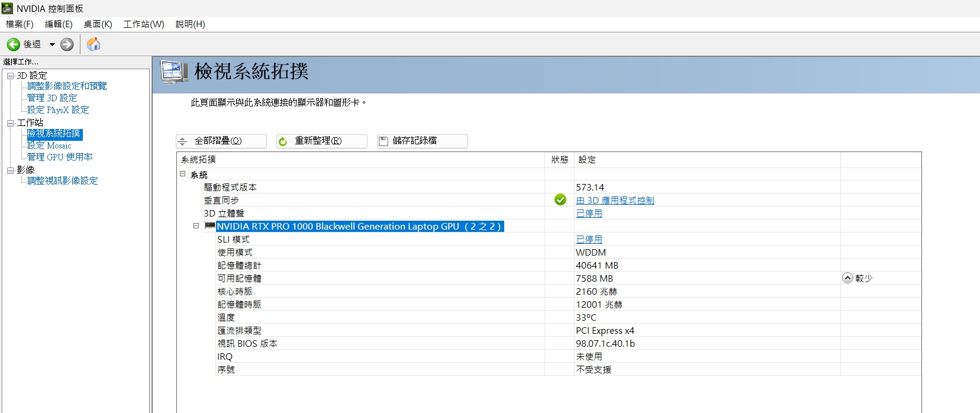Click the 98.07.1c.40.1b BIOS version value
This screenshot has height=413, width=980.
605,344
